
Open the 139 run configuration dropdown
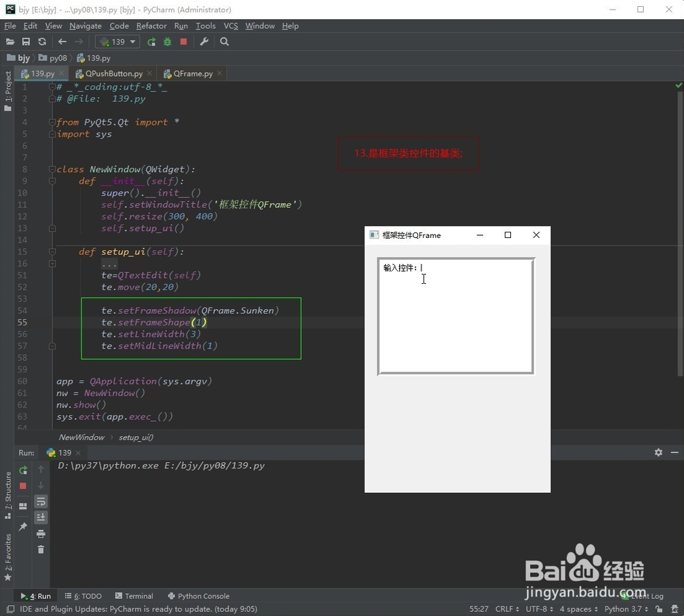[118, 42]
